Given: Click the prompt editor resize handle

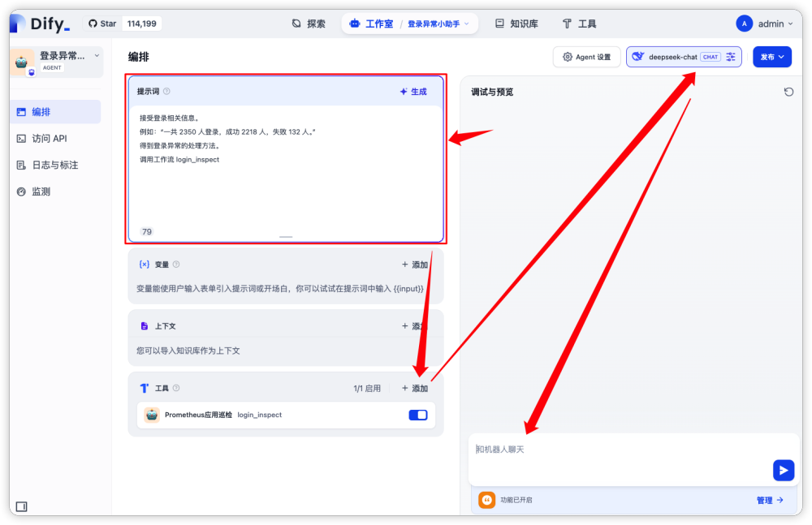Looking at the screenshot, I should (286, 237).
